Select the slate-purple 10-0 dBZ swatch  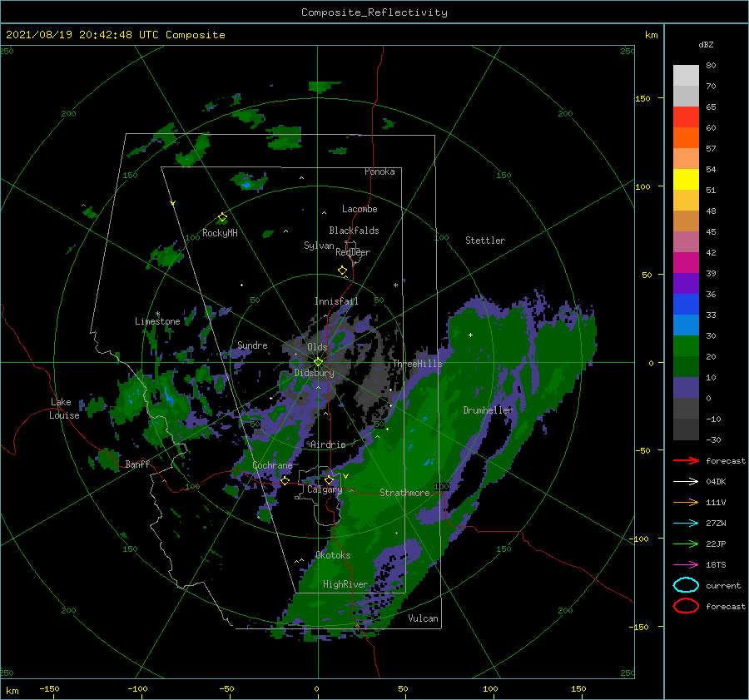pyautogui.click(x=686, y=388)
